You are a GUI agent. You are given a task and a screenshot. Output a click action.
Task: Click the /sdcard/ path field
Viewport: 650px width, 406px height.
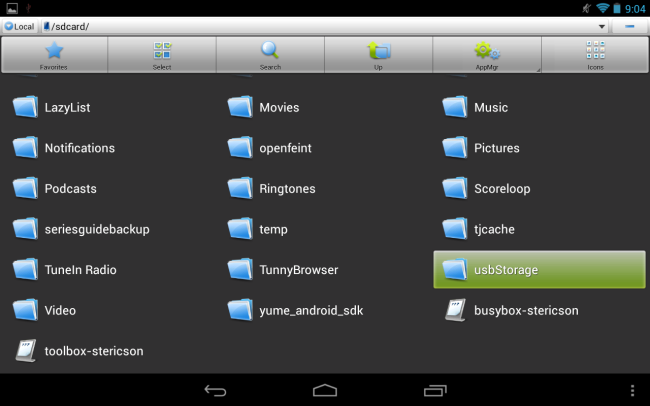[x=325, y=27]
